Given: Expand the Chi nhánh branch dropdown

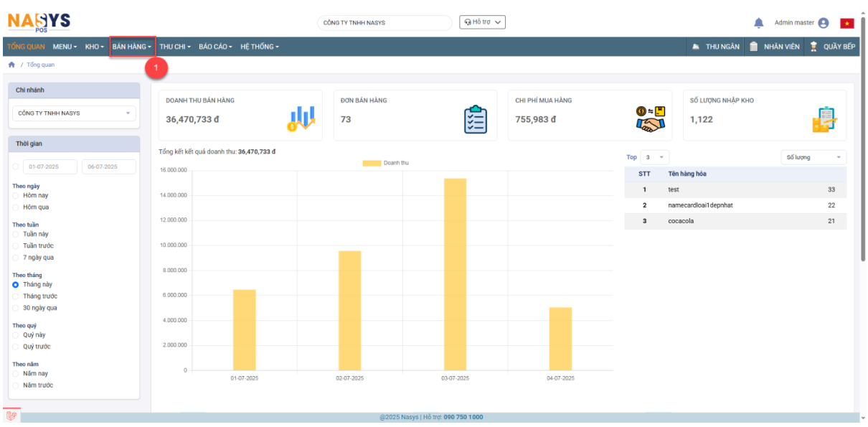Looking at the screenshot, I should 74,113.
